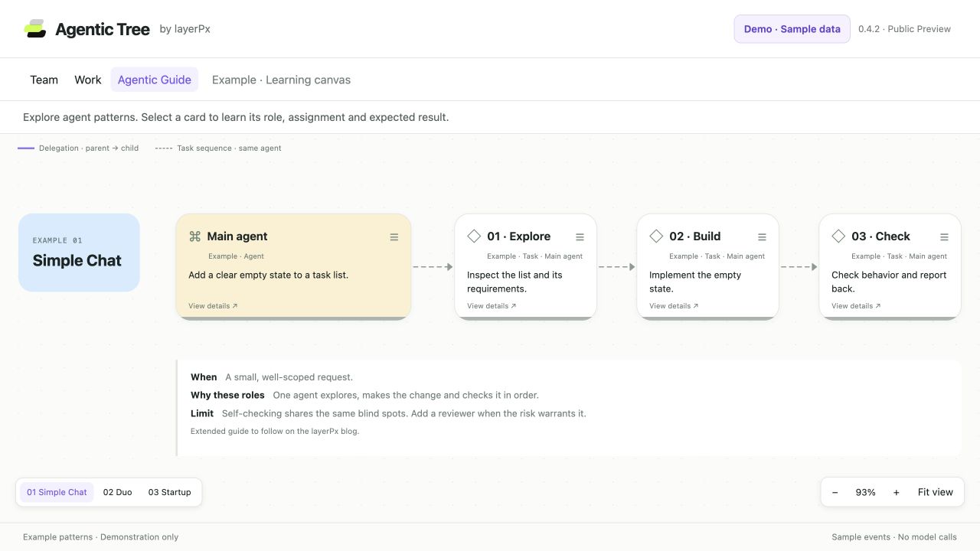Click 'Inspect the list and its requirements.' text

[514, 282]
